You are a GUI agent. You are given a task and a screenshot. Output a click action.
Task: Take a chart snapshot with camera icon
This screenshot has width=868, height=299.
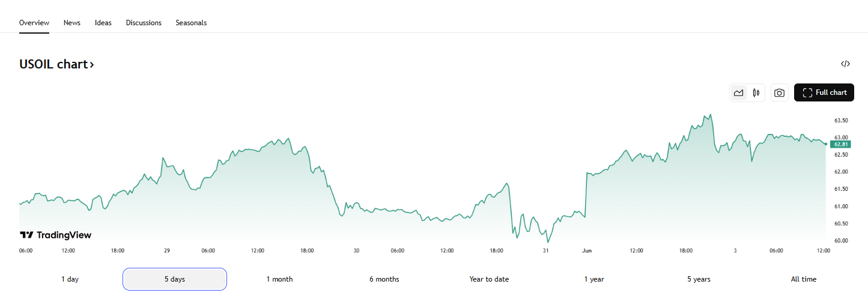tap(779, 93)
